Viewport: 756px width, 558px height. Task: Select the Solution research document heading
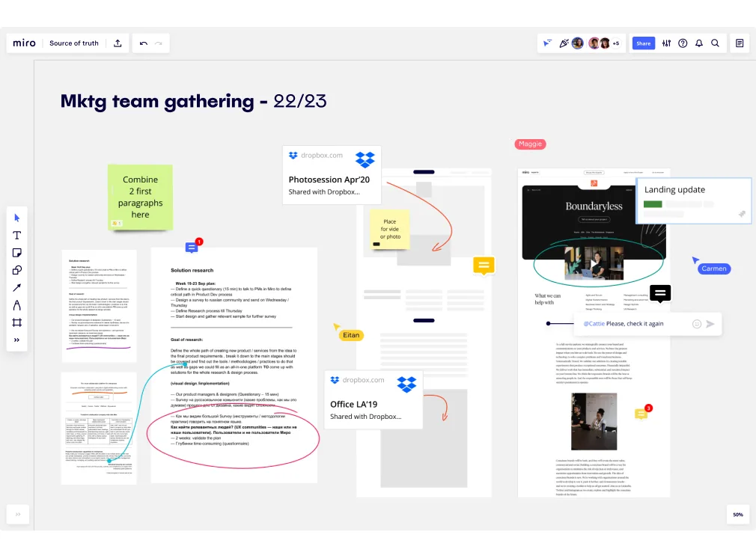coord(192,270)
